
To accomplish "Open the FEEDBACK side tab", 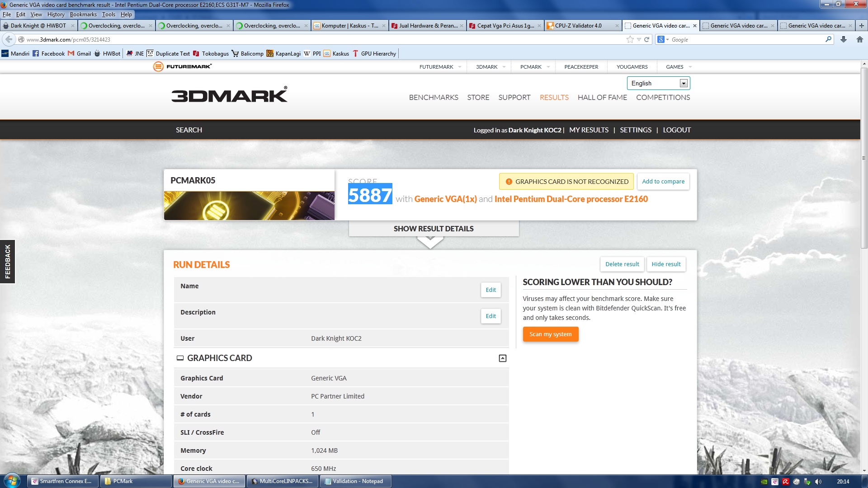I will point(7,262).
